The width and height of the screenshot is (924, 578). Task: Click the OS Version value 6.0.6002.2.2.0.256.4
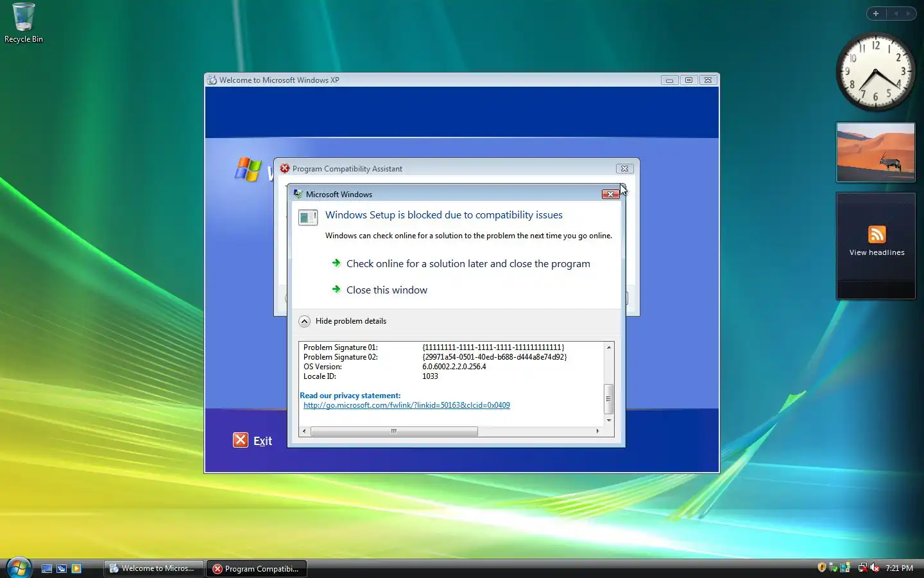tap(454, 367)
